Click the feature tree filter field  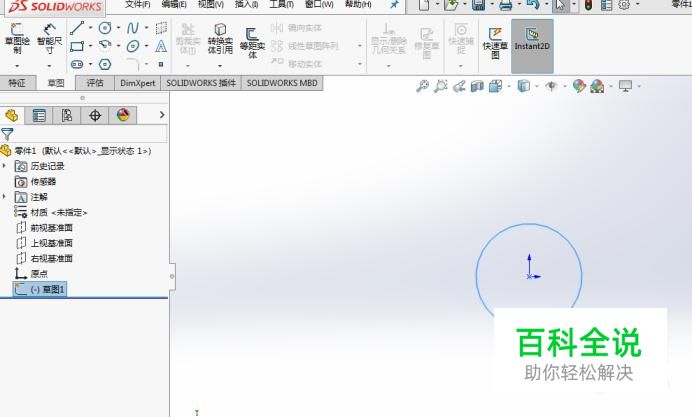pyautogui.click(x=84, y=134)
